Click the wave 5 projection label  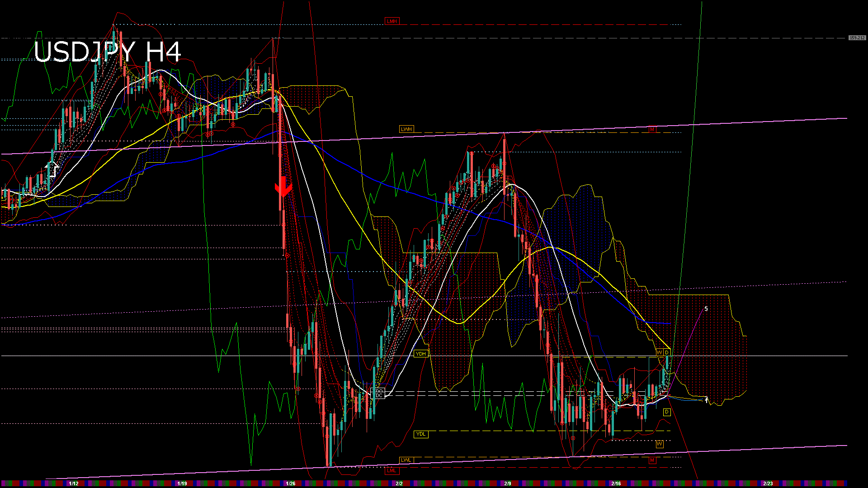tap(706, 309)
